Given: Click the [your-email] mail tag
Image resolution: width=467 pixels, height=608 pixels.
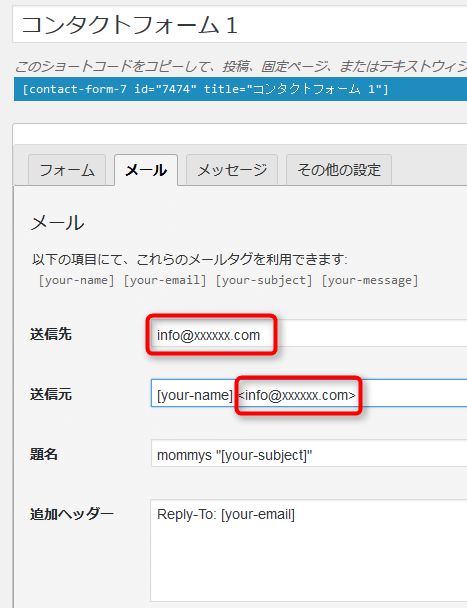Looking at the screenshot, I should (x=165, y=280).
